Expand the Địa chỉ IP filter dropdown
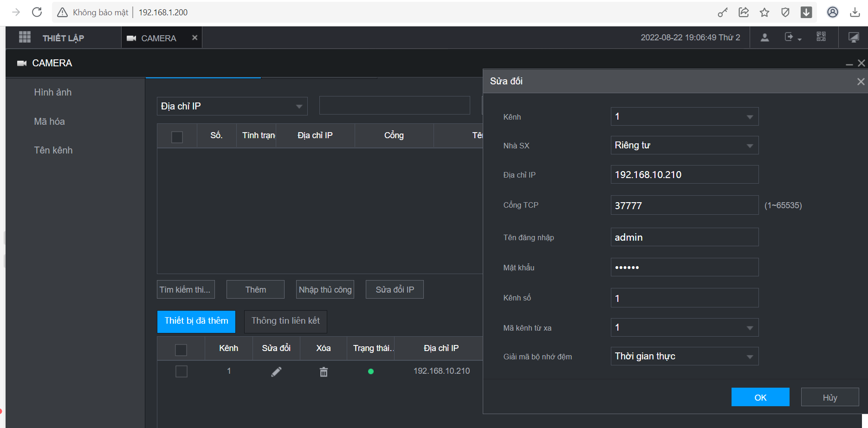 click(232, 106)
